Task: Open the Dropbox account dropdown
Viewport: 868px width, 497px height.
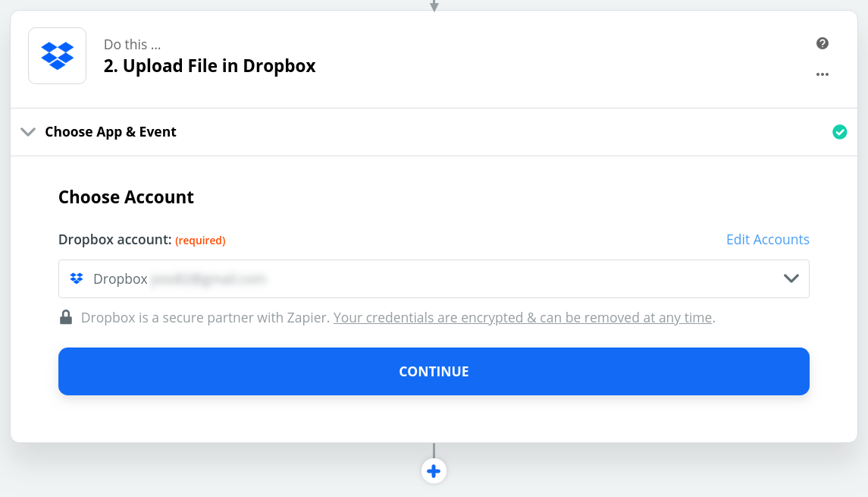Action: pos(434,278)
